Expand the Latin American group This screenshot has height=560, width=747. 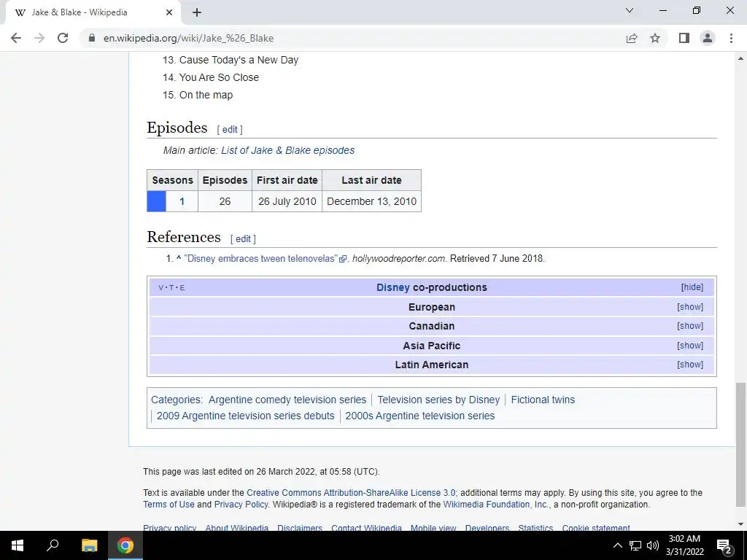[x=690, y=365]
